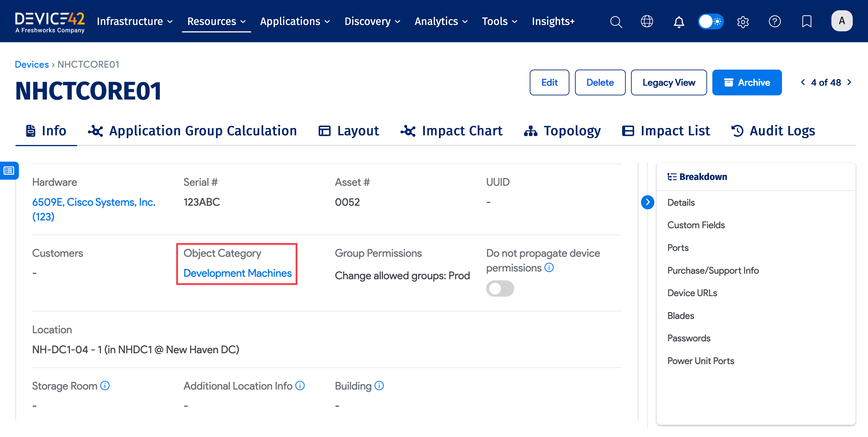This screenshot has width=868, height=437.
Task: Open the globe language selector
Action: [x=647, y=21]
